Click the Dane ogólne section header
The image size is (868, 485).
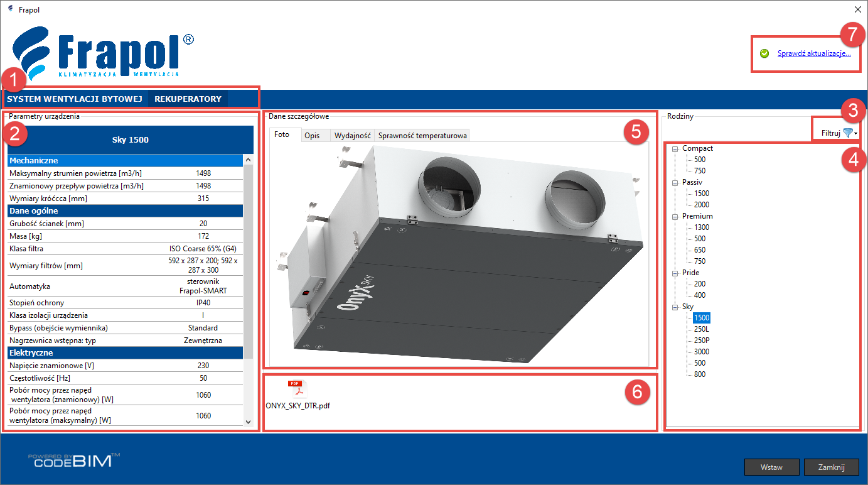[x=125, y=210]
